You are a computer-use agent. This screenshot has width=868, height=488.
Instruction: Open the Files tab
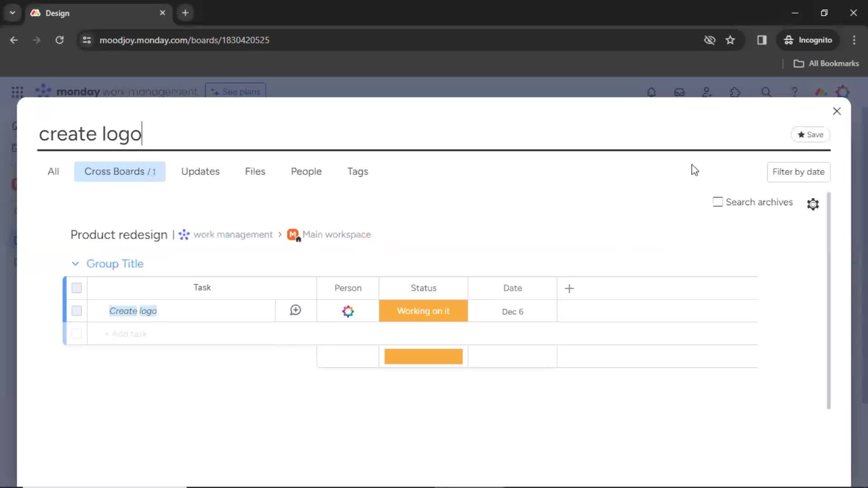(255, 172)
